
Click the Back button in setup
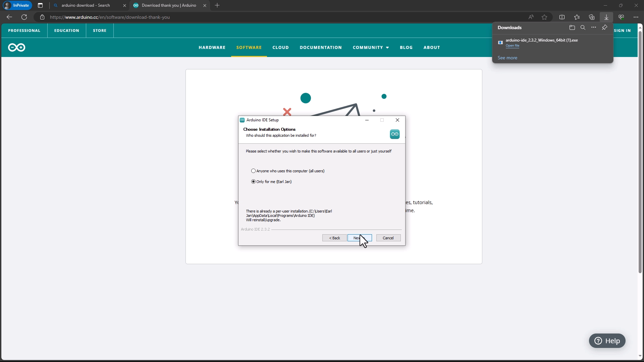(x=334, y=238)
